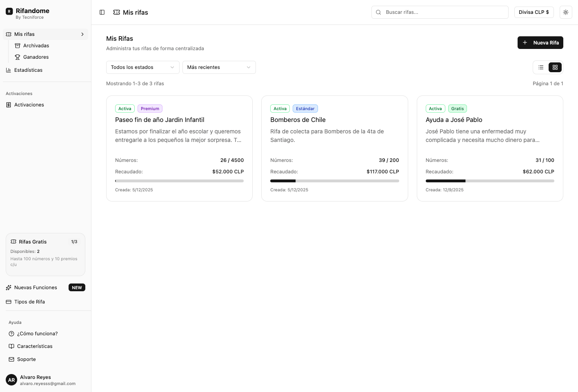Click the Bomberos de Chile progress bar
578x392 pixels.
coord(334,181)
